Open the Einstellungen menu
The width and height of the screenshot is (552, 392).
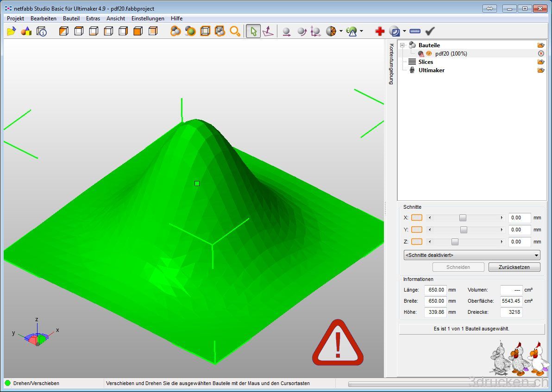148,19
